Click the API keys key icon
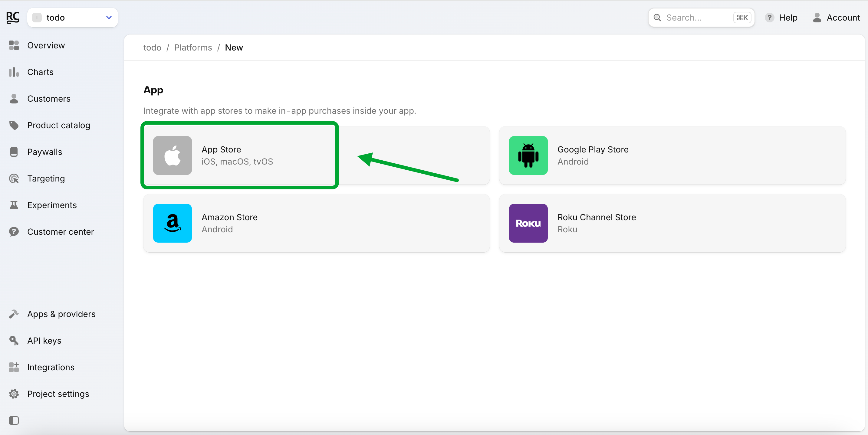The image size is (868, 435). (x=14, y=340)
